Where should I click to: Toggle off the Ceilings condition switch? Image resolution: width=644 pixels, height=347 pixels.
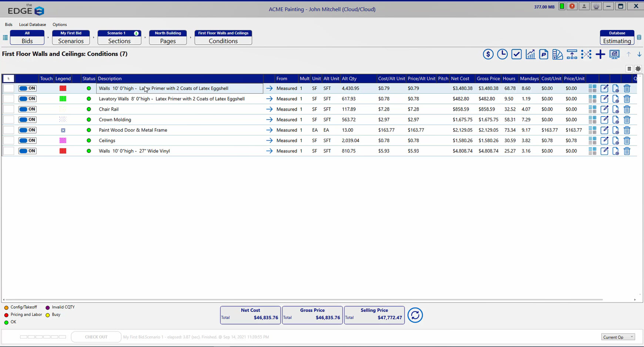[x=27, y=140]
